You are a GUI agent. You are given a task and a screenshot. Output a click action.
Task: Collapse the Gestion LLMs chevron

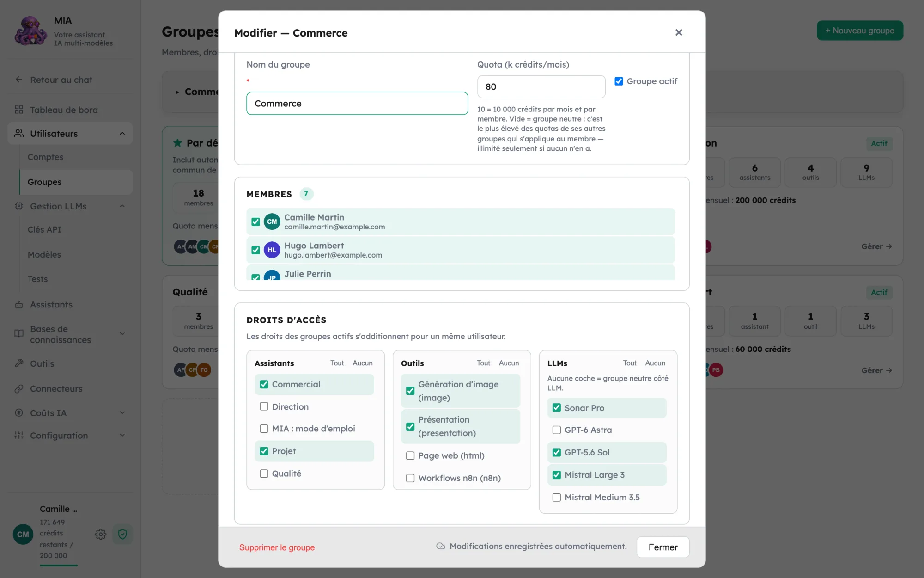(122, 206)
